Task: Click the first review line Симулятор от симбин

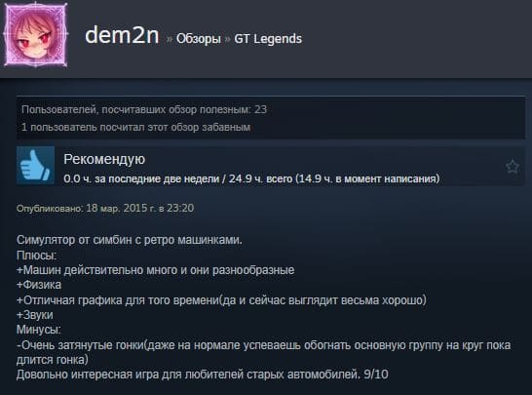Action: pos(130,240)
